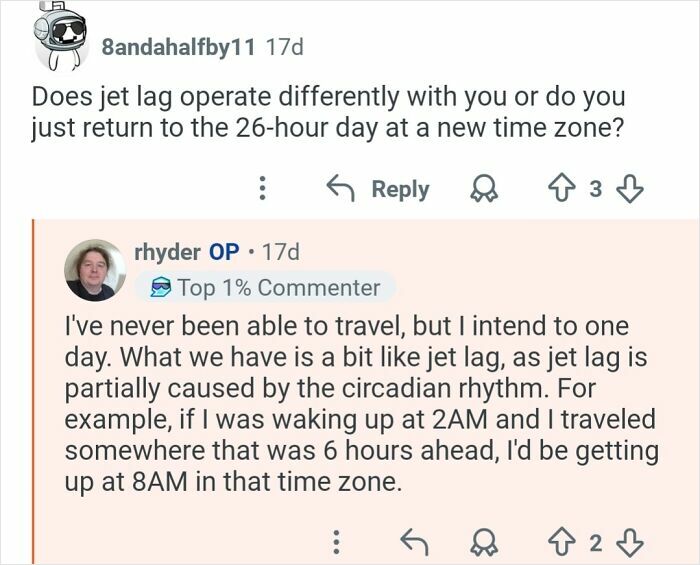Click Reply on 8andahalfby11's comment
This screenshot has height=565, width=700.
pos(378,189)
